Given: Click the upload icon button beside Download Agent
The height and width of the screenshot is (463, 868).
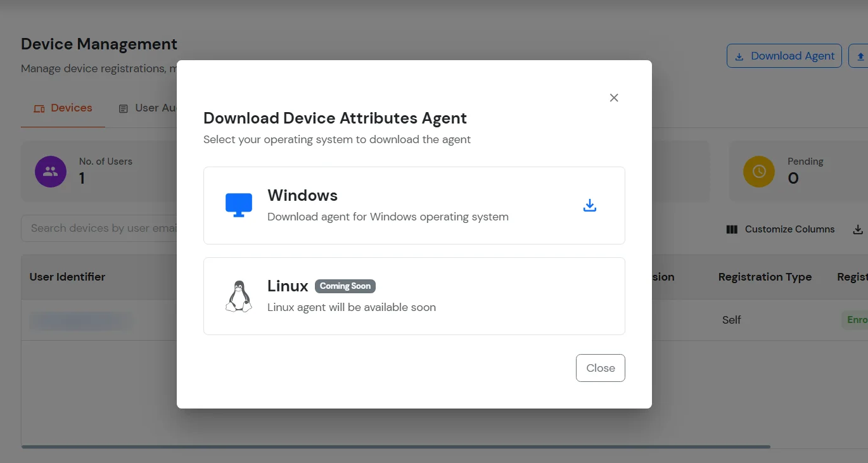Looking at the screenshot, I should pyautogui.click(x=859, y=56).
